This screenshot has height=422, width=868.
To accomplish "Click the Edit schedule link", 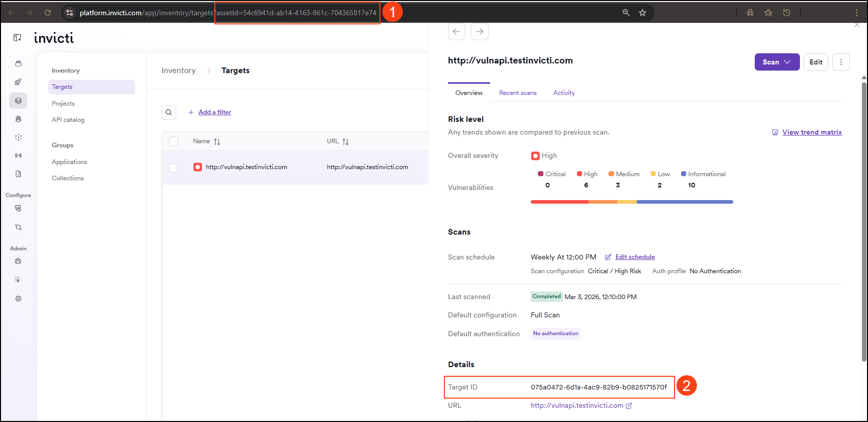I will pyautogui.click(x=635, y=257).
